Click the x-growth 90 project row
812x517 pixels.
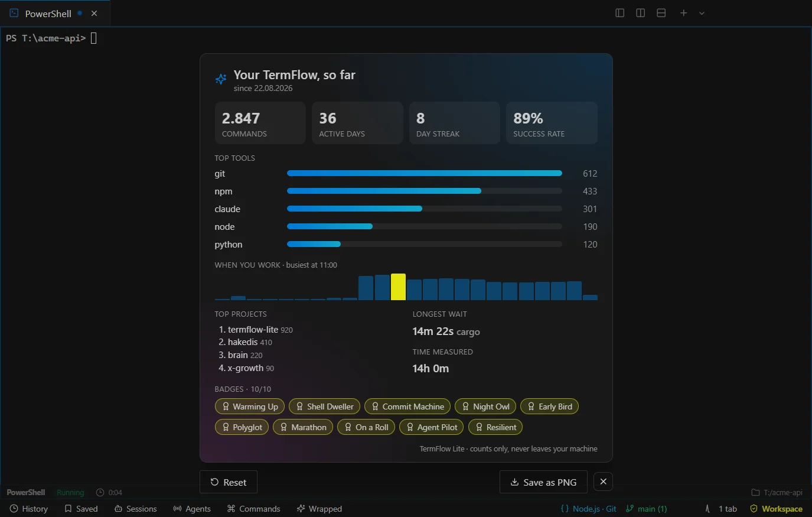pyautogui.click(x=246, y=368)
